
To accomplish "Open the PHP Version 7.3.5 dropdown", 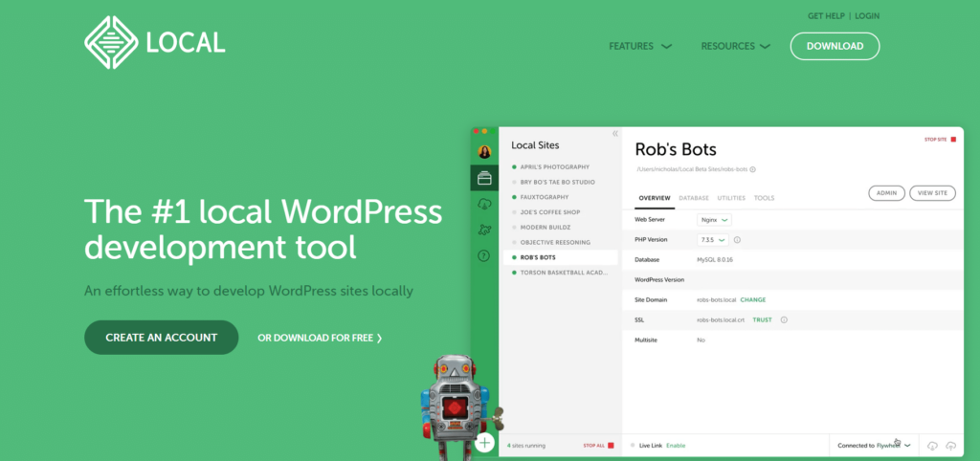I will pyautogui.click(x=713, y=240).
